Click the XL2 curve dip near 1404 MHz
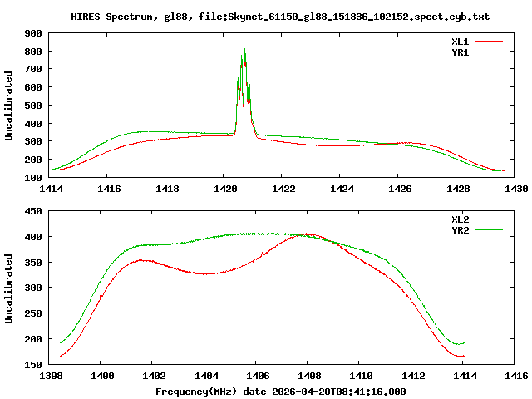This screenshot has height=399, width=532. coord(206,273)
